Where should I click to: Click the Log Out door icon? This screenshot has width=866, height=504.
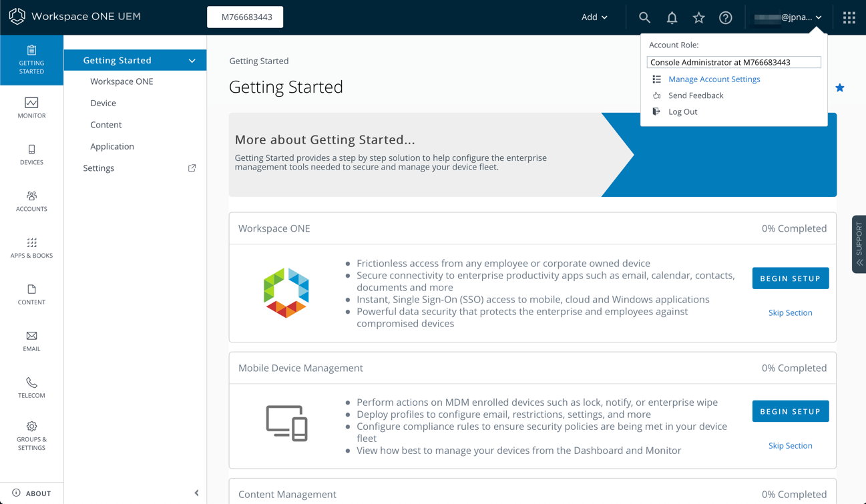[x=656, y=111]
